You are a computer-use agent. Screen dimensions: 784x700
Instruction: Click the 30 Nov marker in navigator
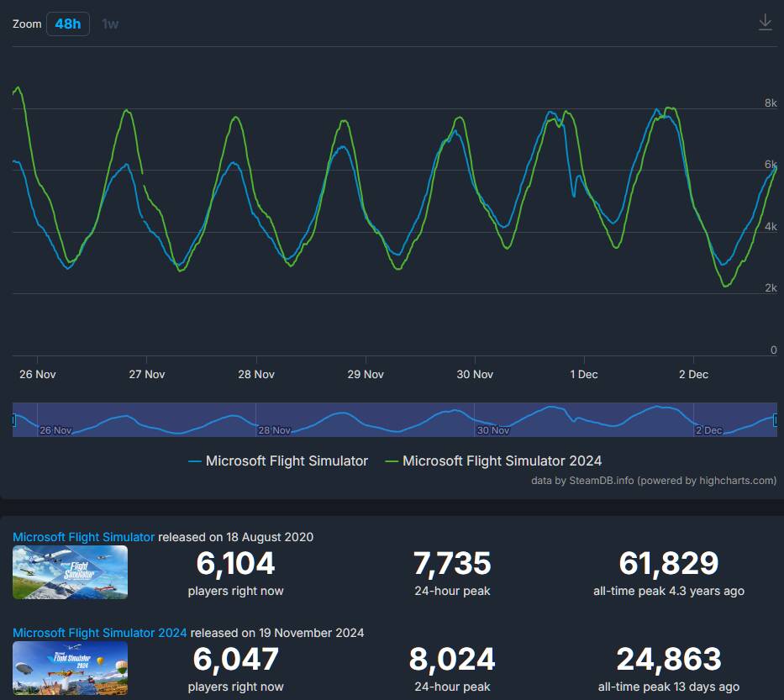pyautogui.click(x=492, y=430)
